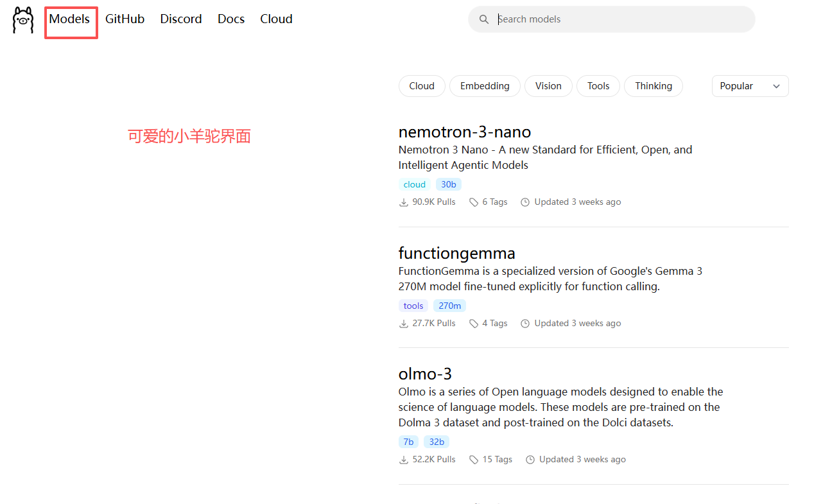Filter models by Vision capability
The image size is (814, 504).
coord(548,86)
